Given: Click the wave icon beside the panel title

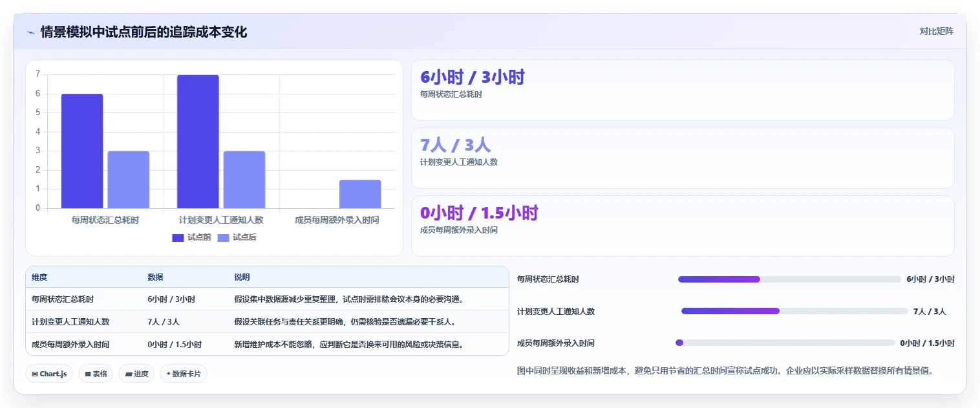Looking at the screenshot, I should pyautogui.click(x=30, y=32).
